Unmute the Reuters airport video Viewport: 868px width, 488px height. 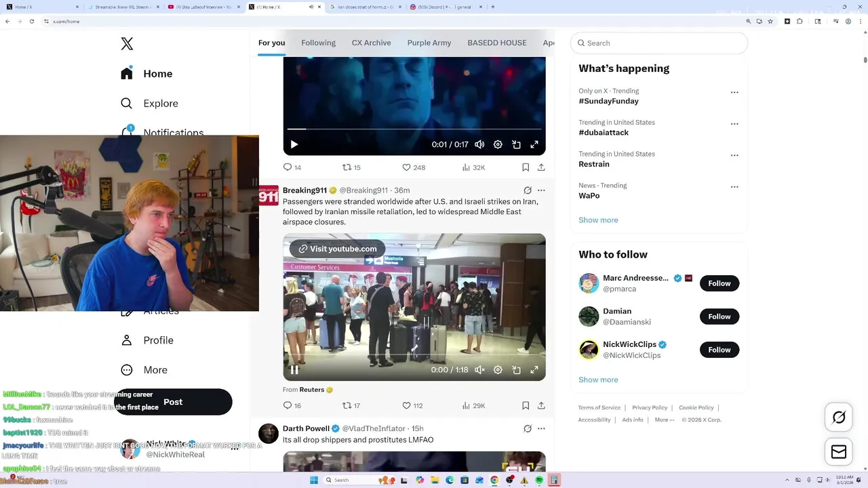tap(479, 370)
